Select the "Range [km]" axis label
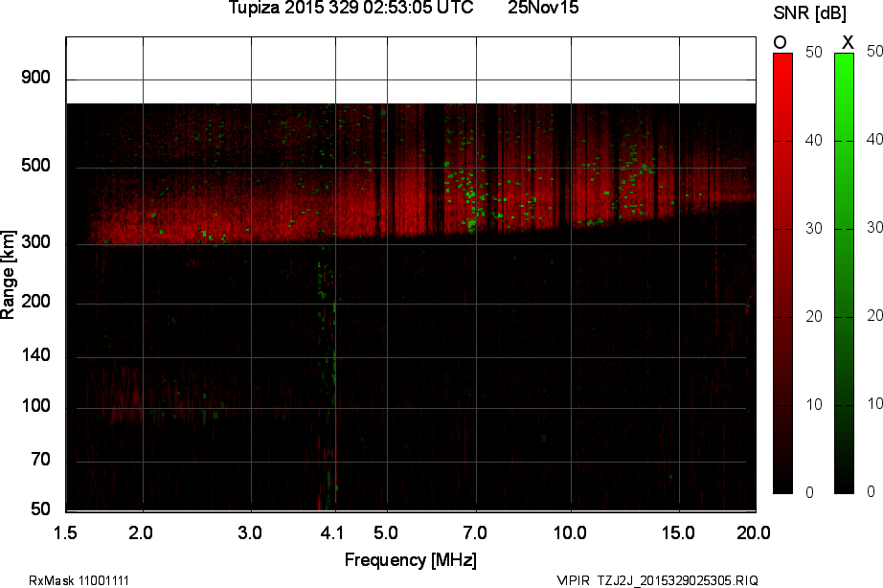The height and width of the screenshot is (588, 883). tap(9, 281)
